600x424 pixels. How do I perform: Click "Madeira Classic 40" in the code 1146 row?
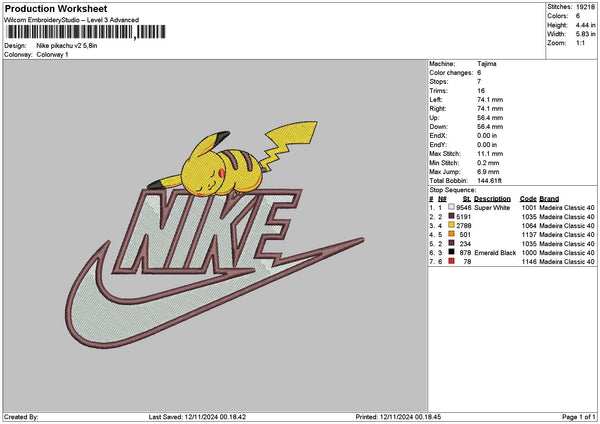coord(567,262)
